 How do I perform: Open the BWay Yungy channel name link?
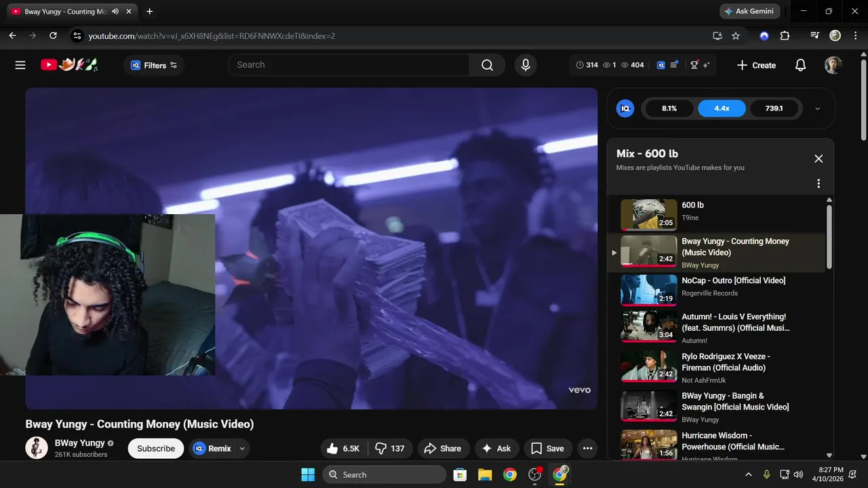pos(80,443)
